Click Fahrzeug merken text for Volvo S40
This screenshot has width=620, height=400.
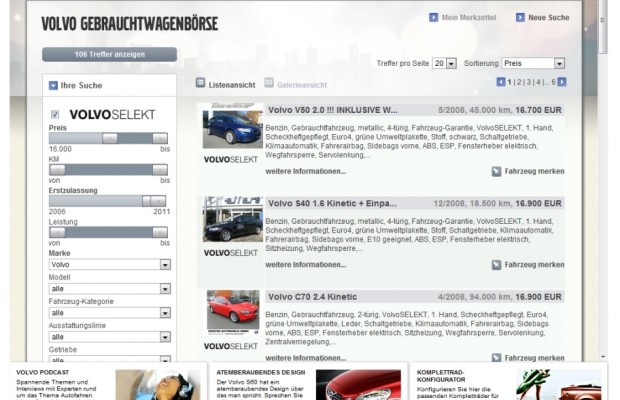[534, 265]
